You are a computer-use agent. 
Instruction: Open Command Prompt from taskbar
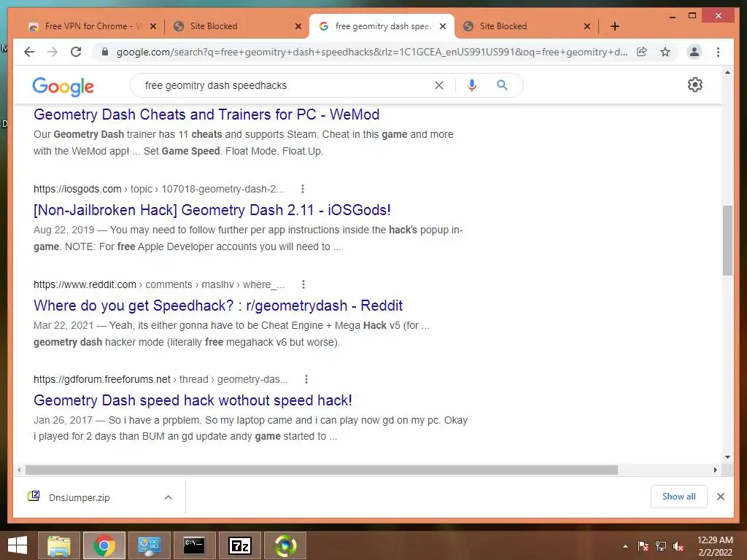[194, 545]
